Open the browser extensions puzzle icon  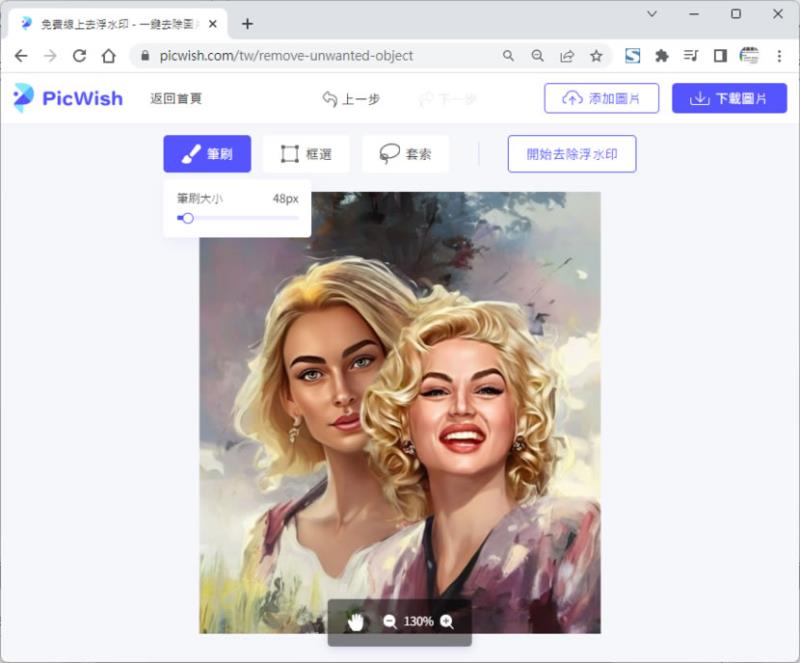(662, 56)
